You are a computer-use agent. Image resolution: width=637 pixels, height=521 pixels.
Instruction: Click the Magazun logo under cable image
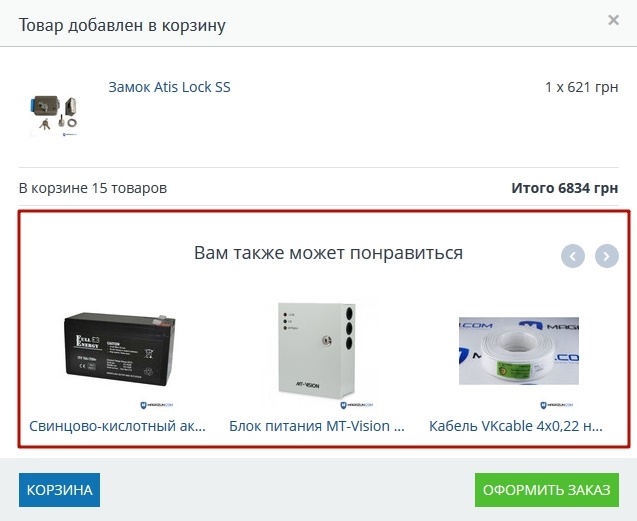(x=556, y=405)
